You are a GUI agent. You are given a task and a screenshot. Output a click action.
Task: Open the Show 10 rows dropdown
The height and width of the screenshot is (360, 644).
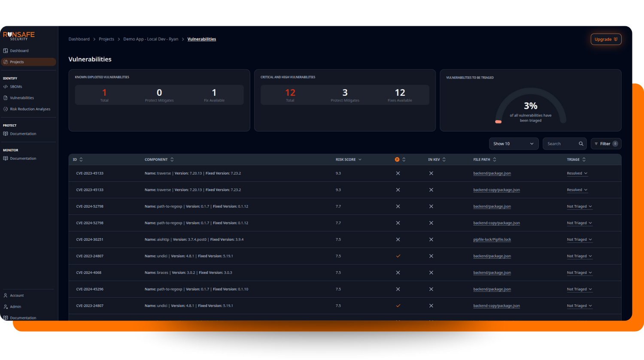click(x=513, y=143)
